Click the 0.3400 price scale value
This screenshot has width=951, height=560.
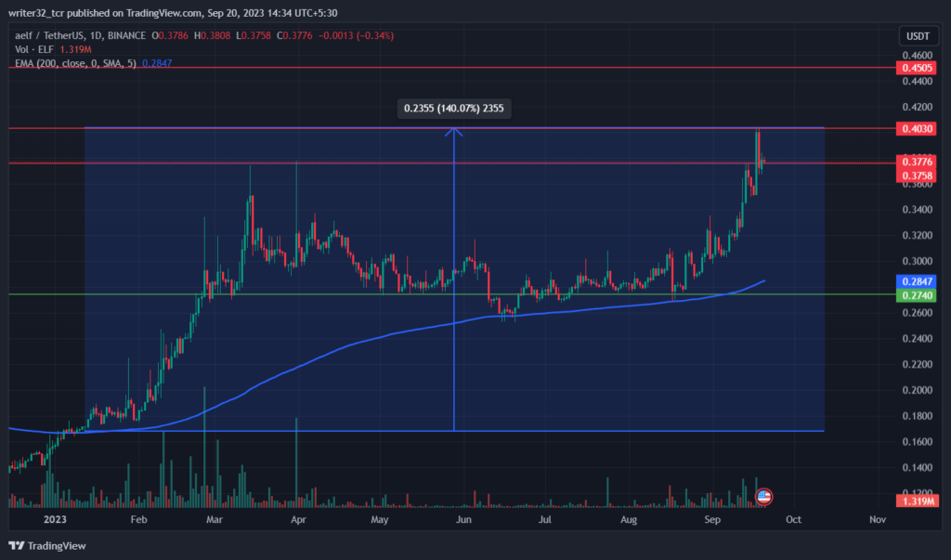tap(918, 210)
